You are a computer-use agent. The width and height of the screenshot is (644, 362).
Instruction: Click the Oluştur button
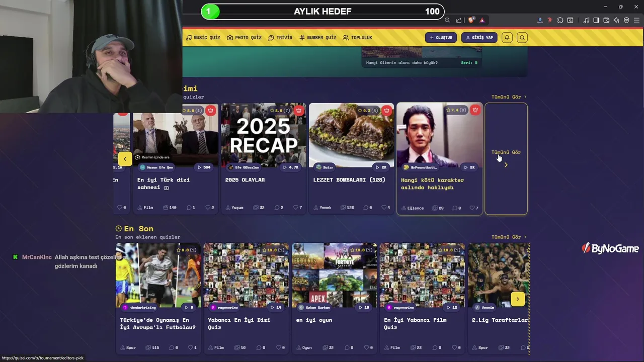click(441, 38)
